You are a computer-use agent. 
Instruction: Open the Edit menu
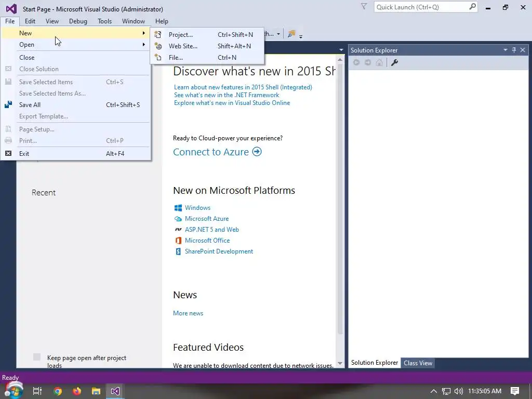30,21
